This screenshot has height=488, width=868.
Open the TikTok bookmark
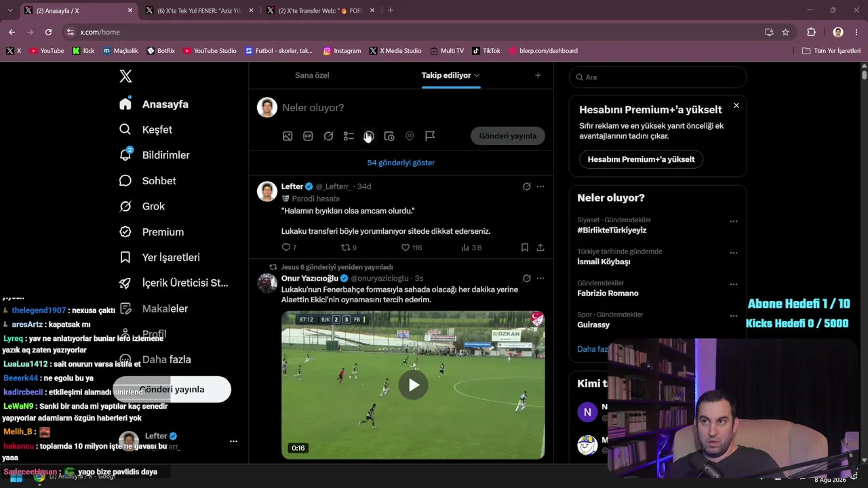(486, 51)
